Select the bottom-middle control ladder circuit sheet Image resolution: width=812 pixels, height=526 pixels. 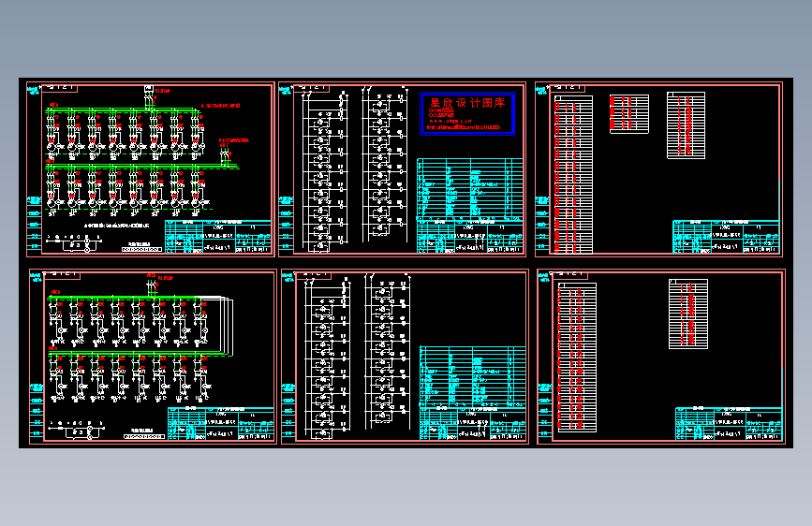(x=405, y=357)
